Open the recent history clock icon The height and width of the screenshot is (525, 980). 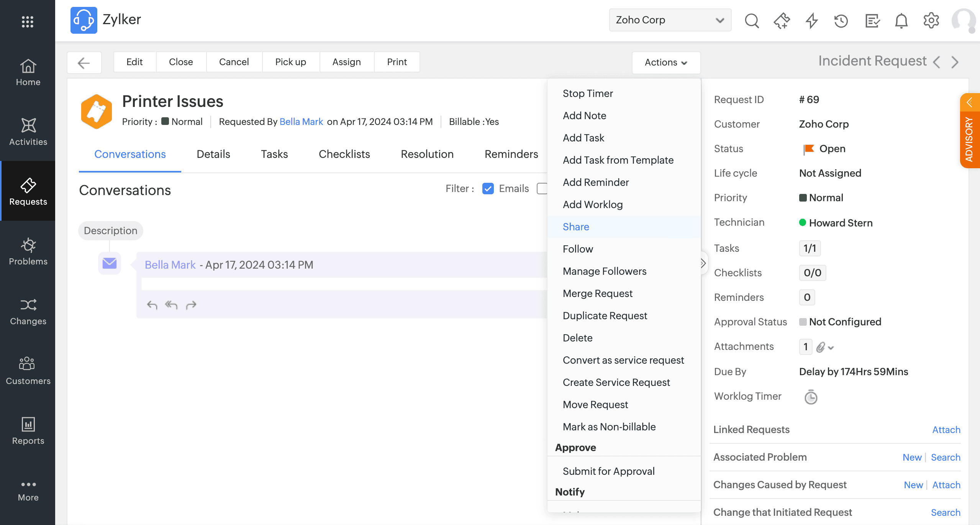click(841, 20)
